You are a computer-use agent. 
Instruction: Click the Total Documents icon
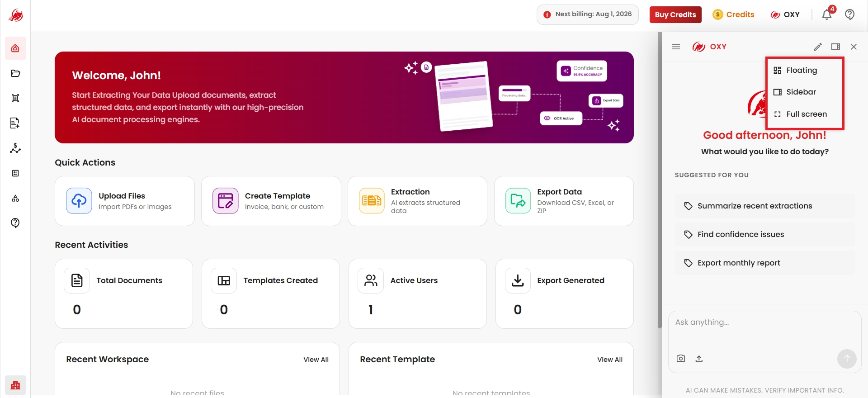click(x=77, y=280)
